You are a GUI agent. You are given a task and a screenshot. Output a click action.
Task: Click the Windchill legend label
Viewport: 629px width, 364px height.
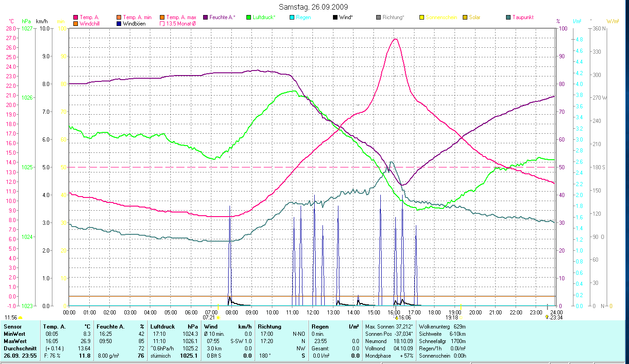(90, 23)
